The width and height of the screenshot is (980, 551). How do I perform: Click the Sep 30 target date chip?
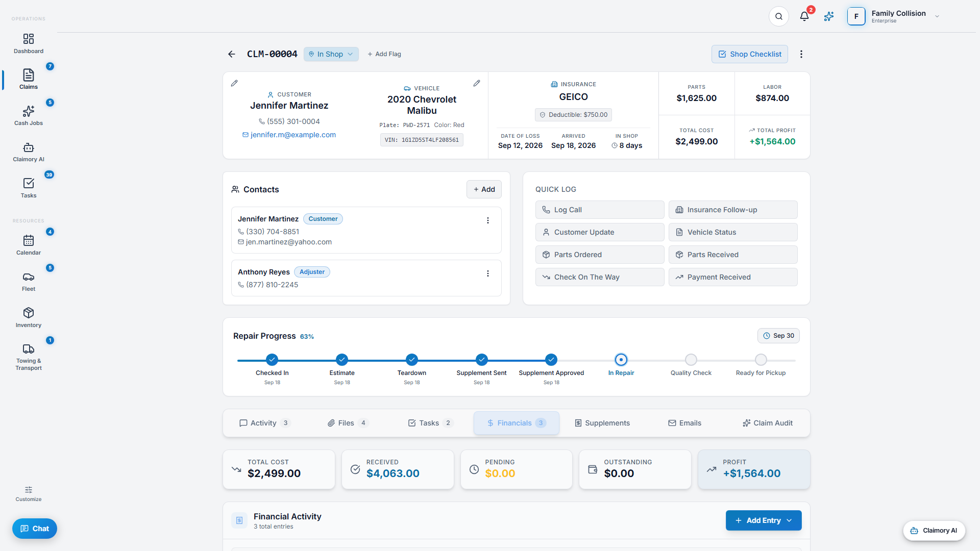[778, 336]
